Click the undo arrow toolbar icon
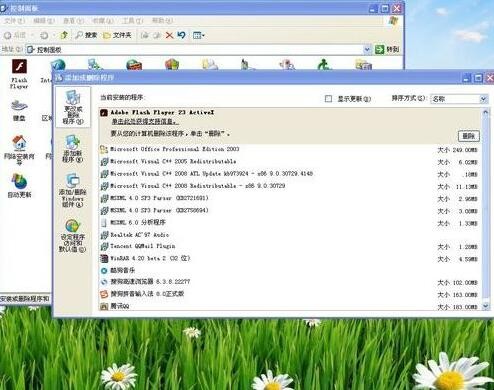This screenshot has width=494, height=390. (181, 35)
